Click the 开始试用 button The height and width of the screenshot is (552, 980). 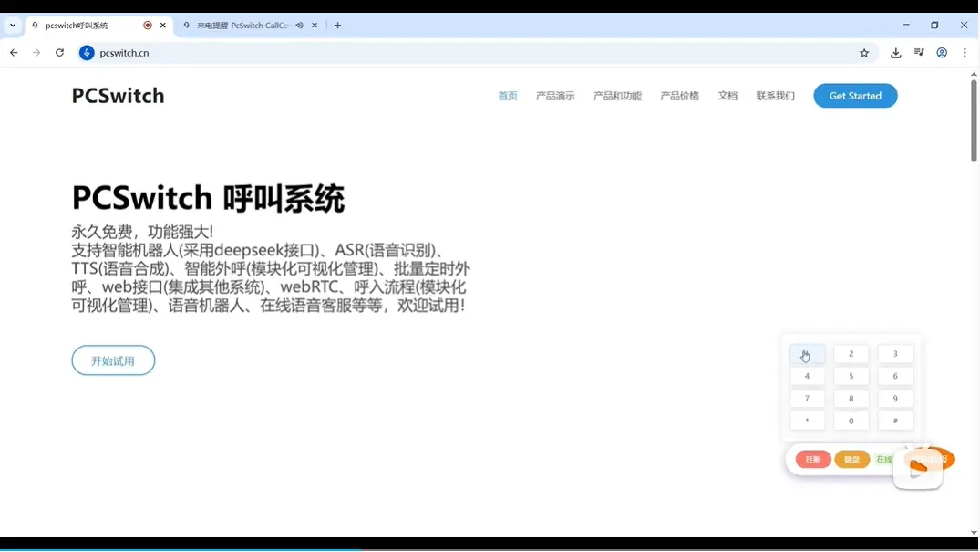point(113,360)
